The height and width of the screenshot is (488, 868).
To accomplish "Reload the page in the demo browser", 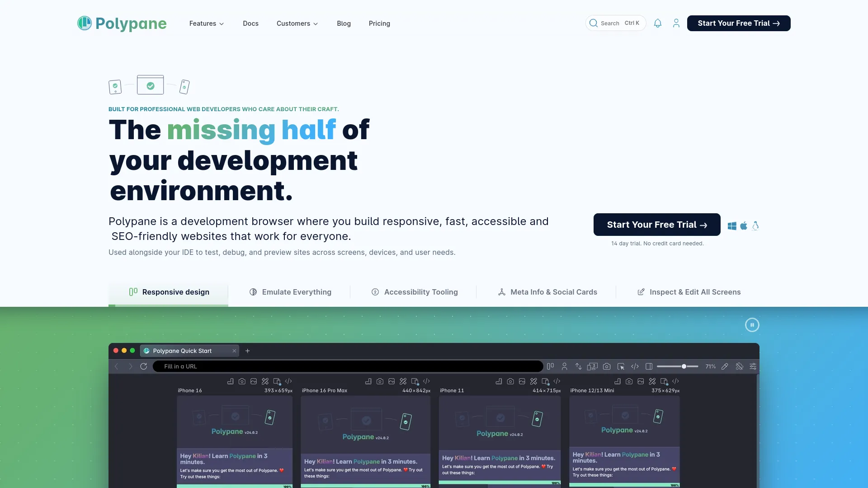I will pyautogui.click(x=144, y=366).
